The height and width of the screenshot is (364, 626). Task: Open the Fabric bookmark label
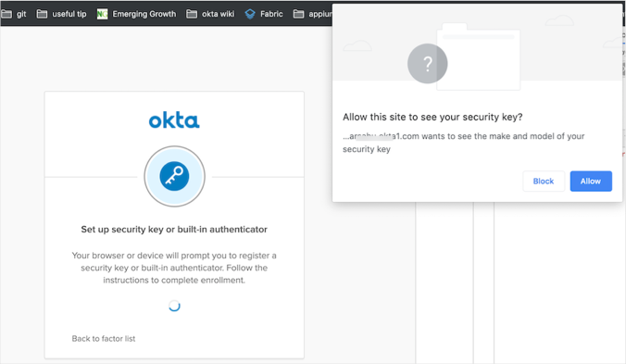[x=271, y=14]
